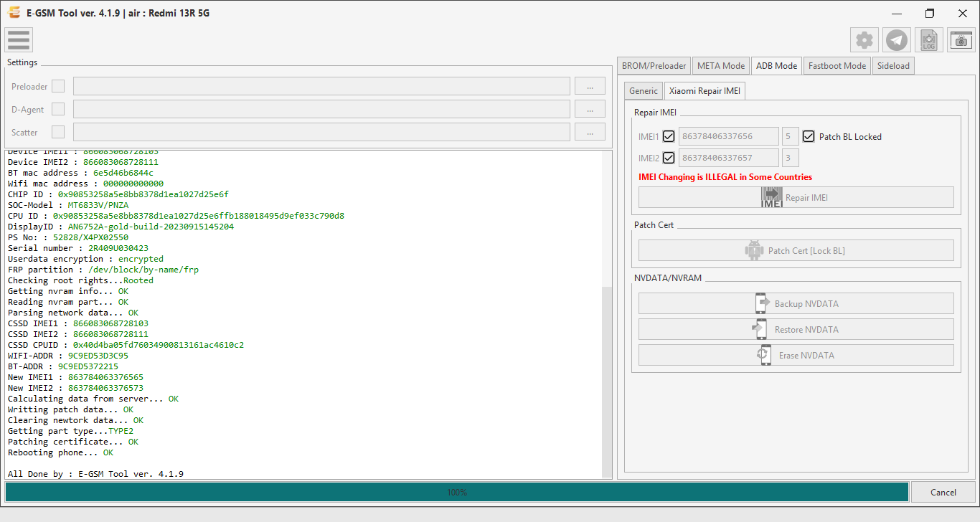The image size is (980, 522).
Task: Browse for Preloader file
Action: 590,86
